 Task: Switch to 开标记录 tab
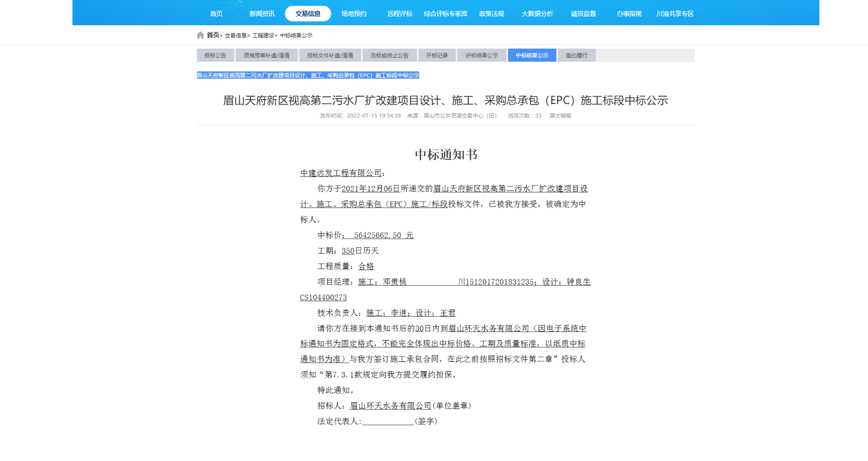tap(437, 55)
